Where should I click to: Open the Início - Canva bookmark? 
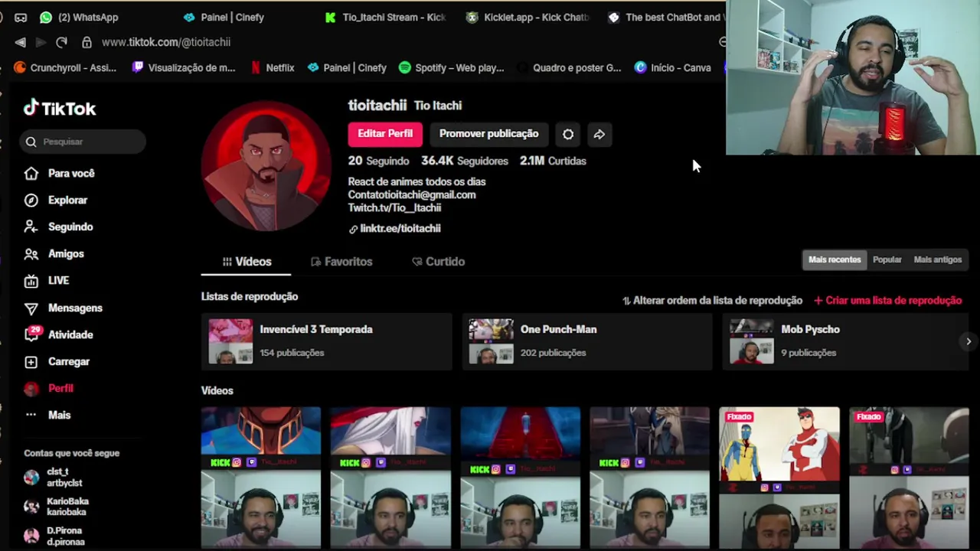coord(673,67)
